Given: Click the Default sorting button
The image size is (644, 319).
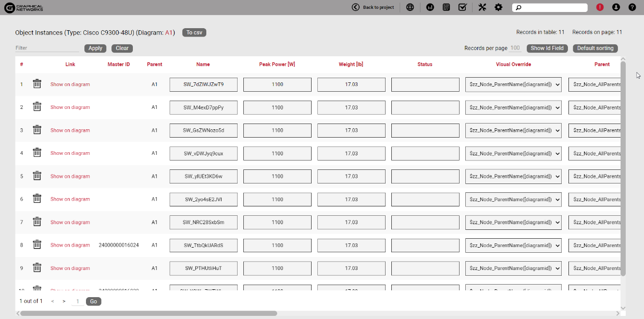Looking at the screenshot, I should pos(595,48).
